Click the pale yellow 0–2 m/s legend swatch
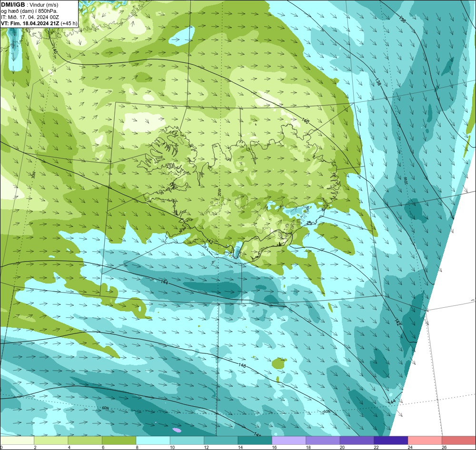The height and width of the screenshot is (450, 476). (x=17, y=440)
